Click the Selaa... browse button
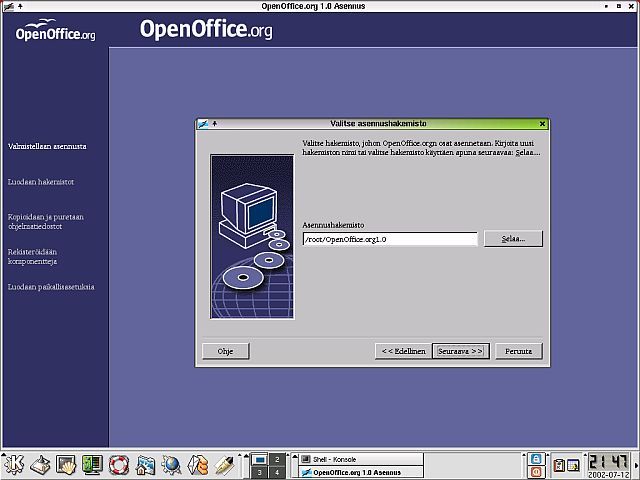This screenshot has height=480, width=640. 513,239
